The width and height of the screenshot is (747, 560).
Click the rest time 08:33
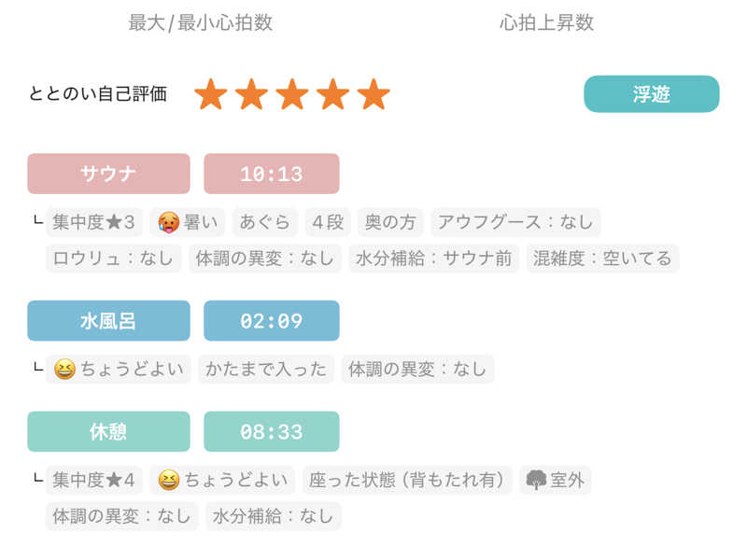pos(271,431)
